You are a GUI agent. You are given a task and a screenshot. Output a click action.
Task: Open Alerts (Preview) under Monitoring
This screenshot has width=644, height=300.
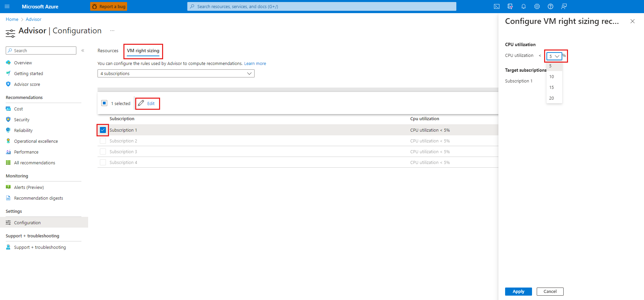click(29, 187)
